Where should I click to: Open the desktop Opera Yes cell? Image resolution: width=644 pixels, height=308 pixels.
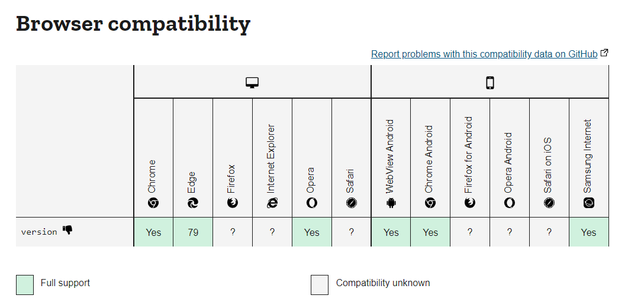coord(312,232)
